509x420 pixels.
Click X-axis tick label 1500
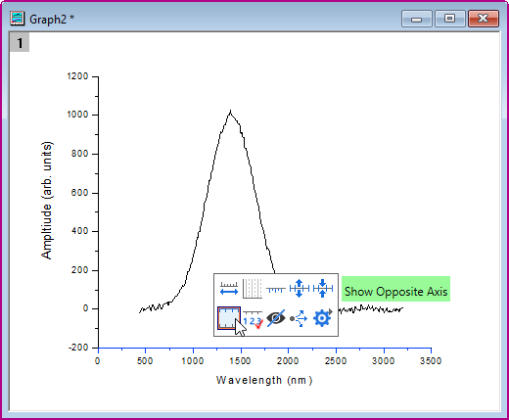click(240, 361)
